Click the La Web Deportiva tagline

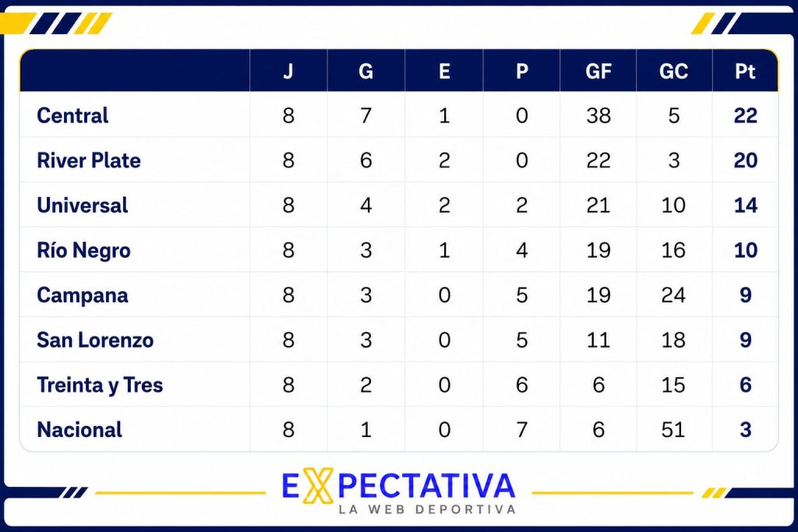tap(427, 509)
